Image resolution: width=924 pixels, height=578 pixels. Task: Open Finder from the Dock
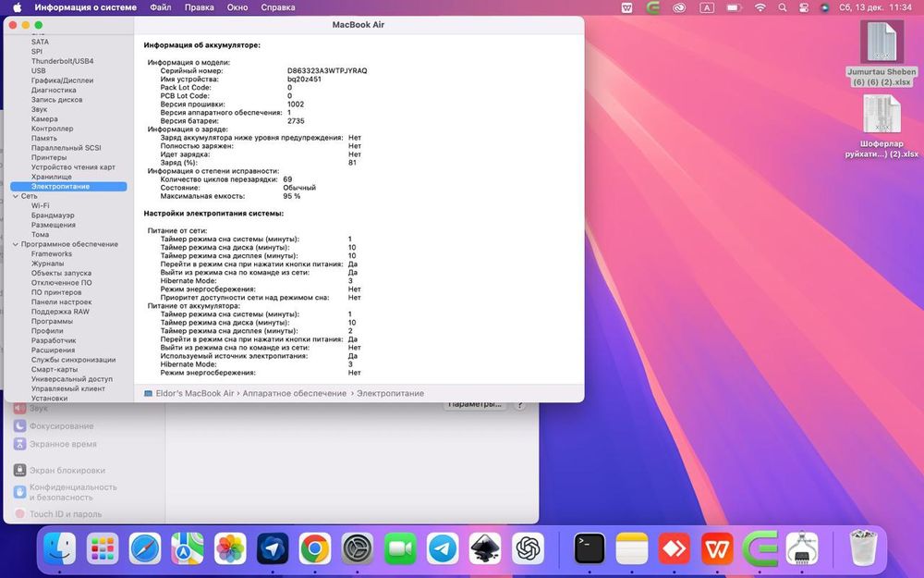[x=60, y=548]
